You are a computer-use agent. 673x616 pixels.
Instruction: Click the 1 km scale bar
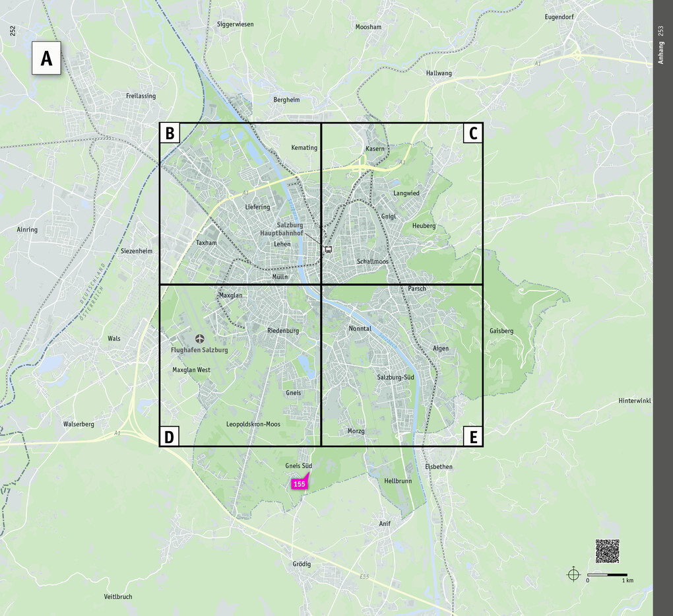click(x=607, y=575)
